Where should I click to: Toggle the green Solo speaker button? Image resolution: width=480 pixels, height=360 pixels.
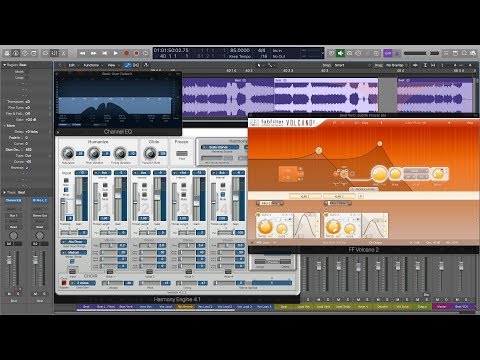pos(340,53)
